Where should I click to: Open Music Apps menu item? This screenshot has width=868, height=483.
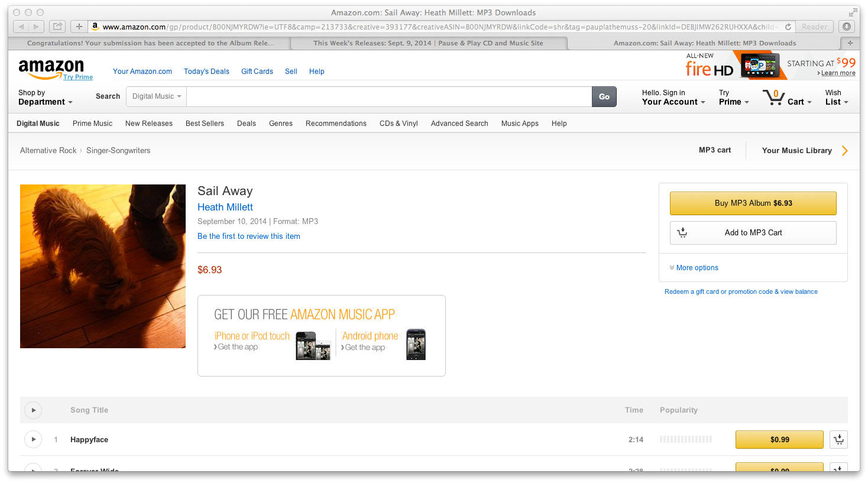[520, 124]
